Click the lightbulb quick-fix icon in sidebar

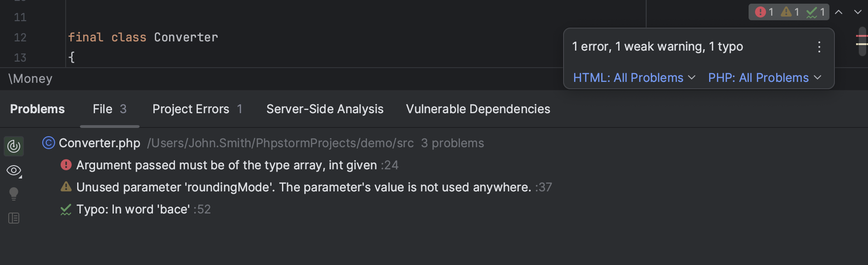click(14, 194)
